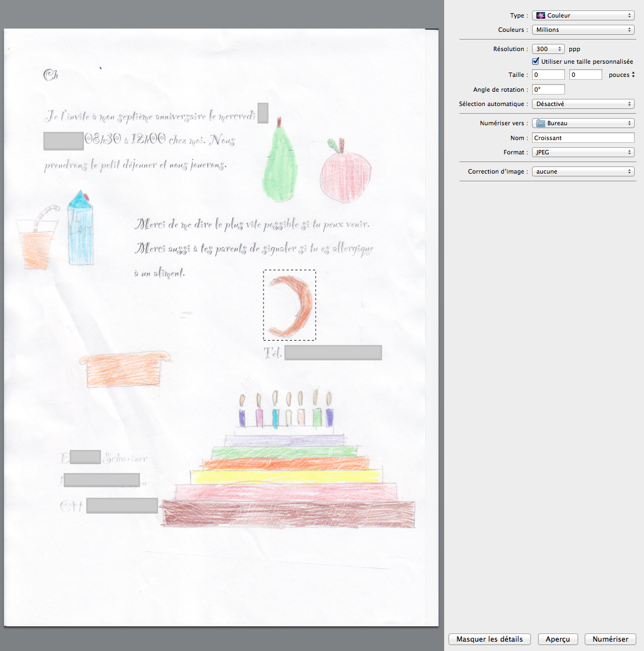Open the Format dropdown showing JPEG

(x=583, y=152)
